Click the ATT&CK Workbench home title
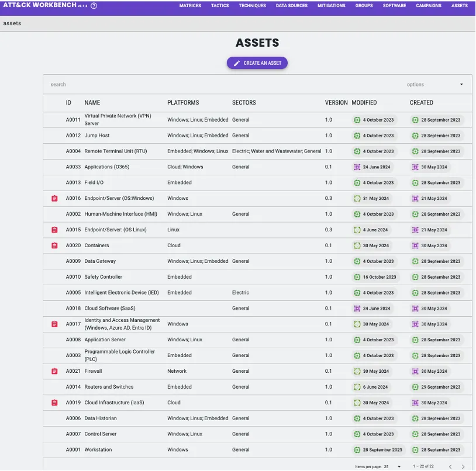This screenshot has height=471, width=476. [x=40, y=6]
